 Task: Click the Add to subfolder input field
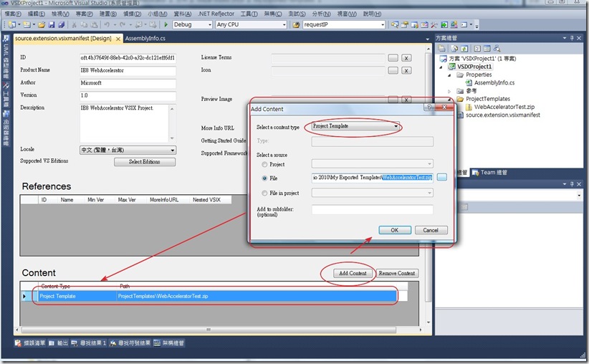click(x=373, y=210)
